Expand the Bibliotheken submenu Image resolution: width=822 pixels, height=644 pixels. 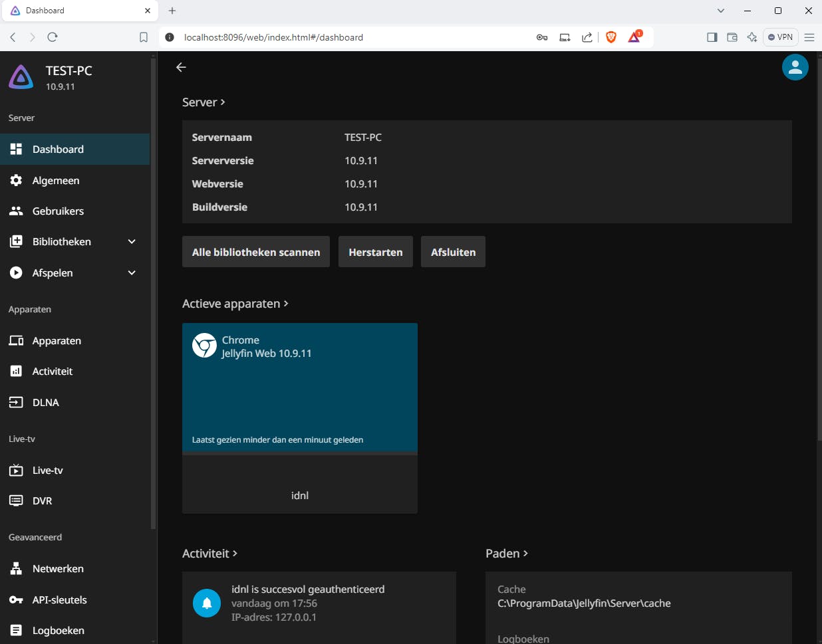tap(132, 242)
